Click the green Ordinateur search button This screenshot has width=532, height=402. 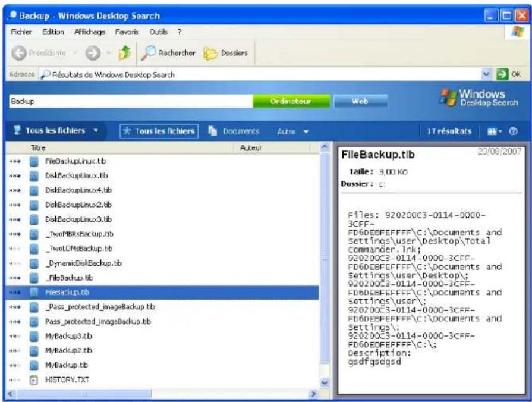coord(291,101)
